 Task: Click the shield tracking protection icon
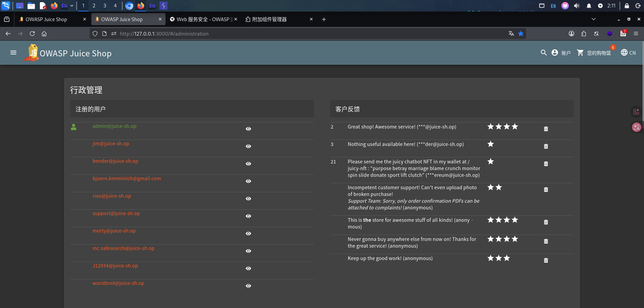[95, 34]
